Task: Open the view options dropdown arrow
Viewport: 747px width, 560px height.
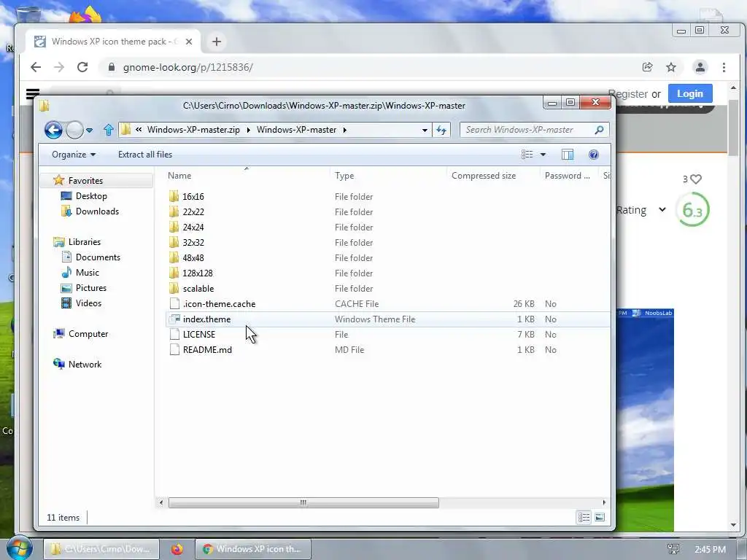Action: (543, 155)
